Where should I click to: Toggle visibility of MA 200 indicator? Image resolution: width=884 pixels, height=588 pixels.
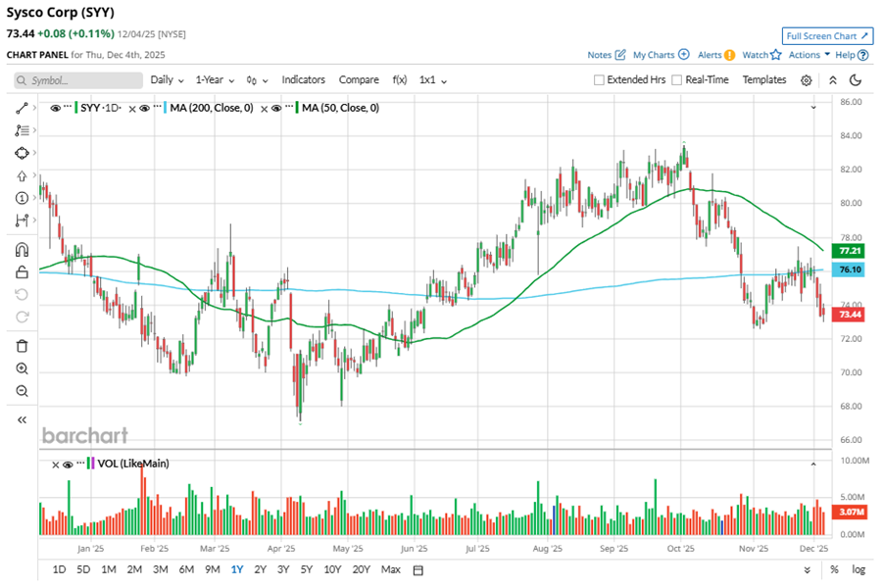pyautogui.click(x=144, y=108)
